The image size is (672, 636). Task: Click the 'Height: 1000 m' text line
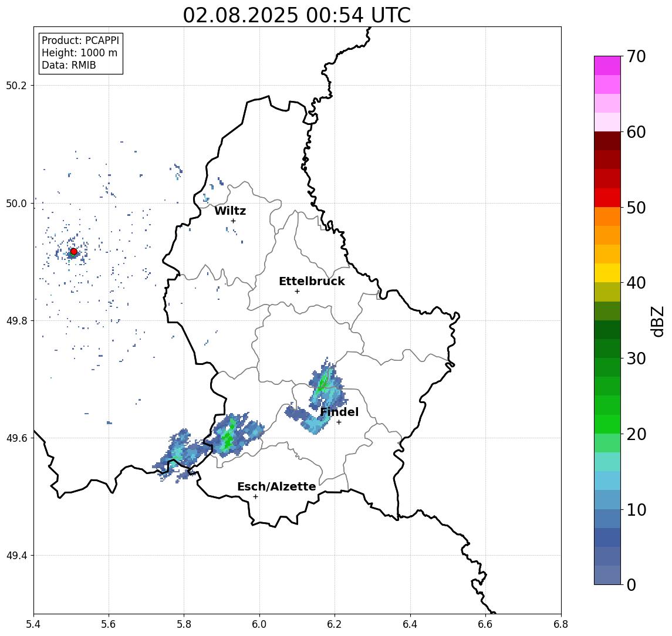tap(79, 53)
